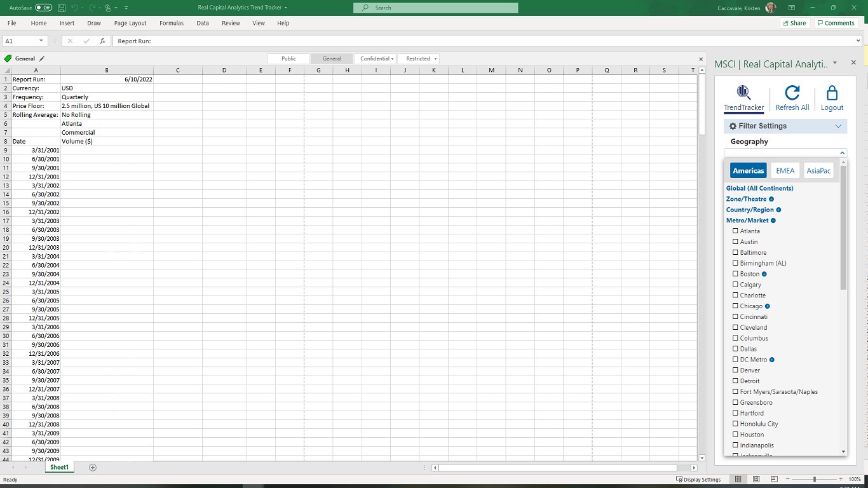868x488 pixels.
Task: Switch to Page Layout view icon
Action: (x=756, y=479)
